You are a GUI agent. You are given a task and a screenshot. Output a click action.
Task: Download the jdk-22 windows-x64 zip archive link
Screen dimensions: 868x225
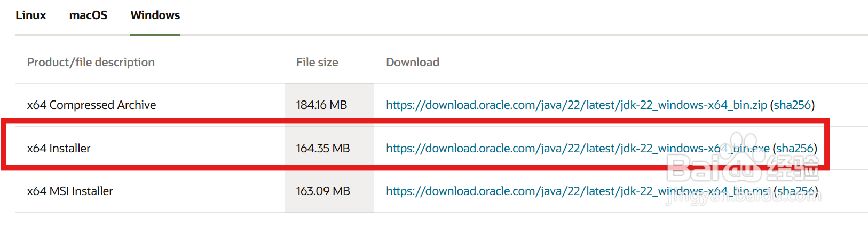point(576,105)
